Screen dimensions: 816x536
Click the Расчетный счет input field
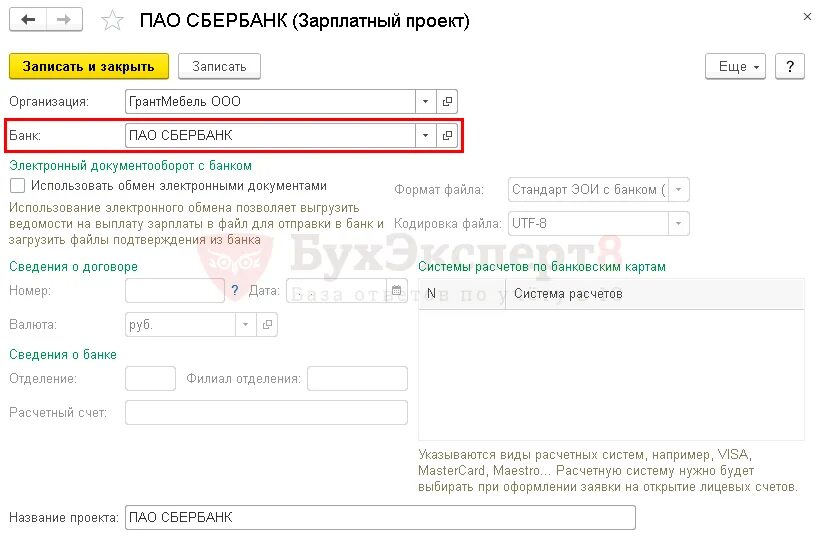click(x=266, y=412)
